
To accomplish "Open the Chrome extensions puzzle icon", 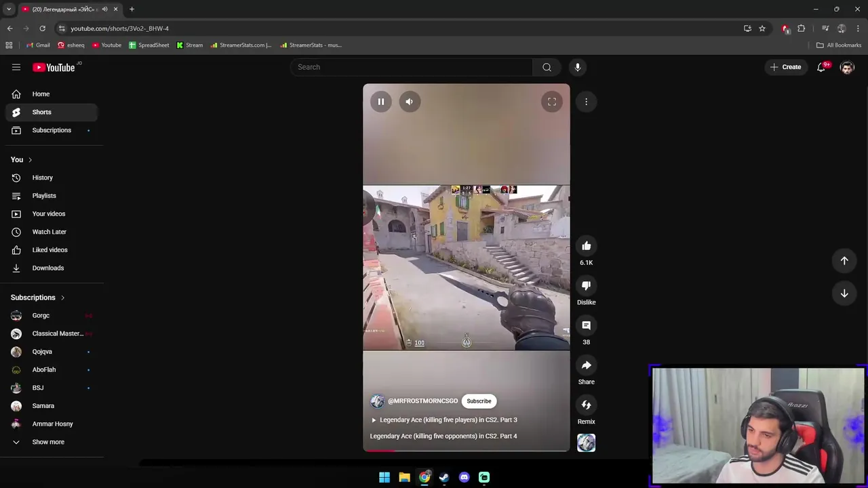I will [802, 28].
